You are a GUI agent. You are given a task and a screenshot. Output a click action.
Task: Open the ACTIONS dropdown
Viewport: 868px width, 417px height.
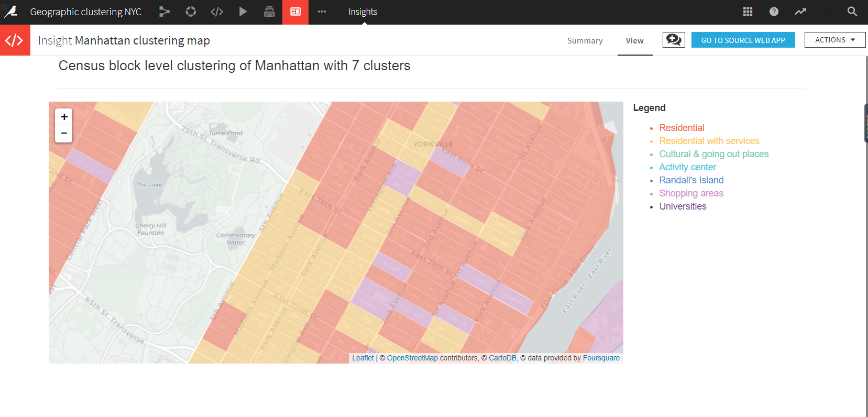coord(834,40)
